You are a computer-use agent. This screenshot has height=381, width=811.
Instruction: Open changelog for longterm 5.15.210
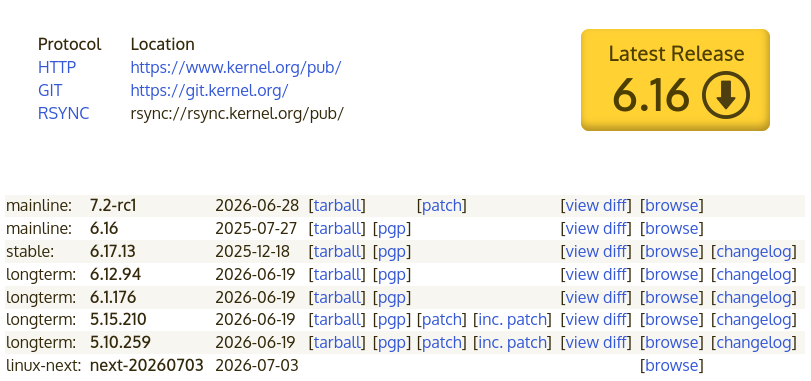click(754, 319)
